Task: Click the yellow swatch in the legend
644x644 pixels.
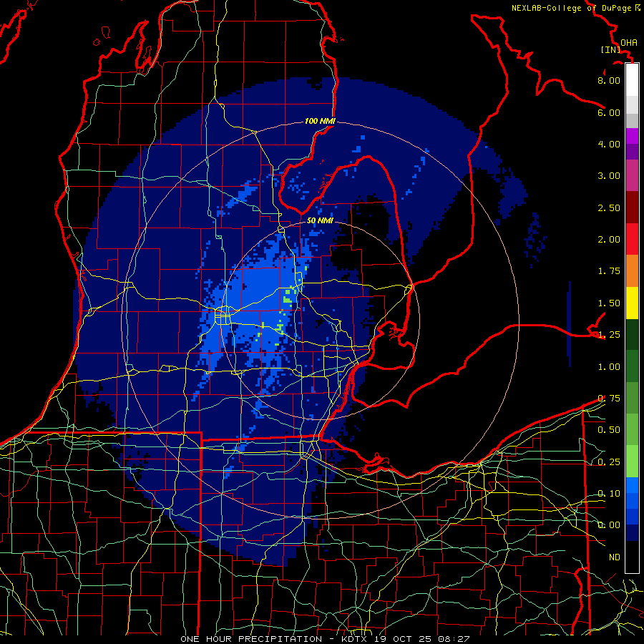Action: (x=632, y=303)
